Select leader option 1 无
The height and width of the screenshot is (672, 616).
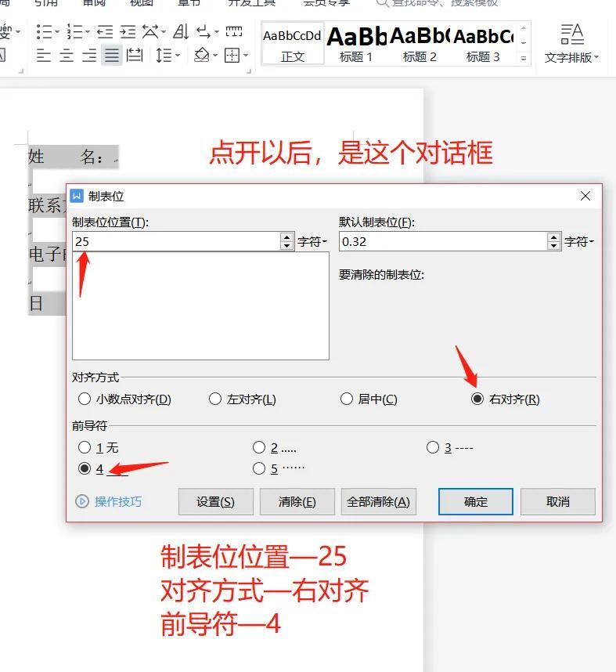[85, 447]
